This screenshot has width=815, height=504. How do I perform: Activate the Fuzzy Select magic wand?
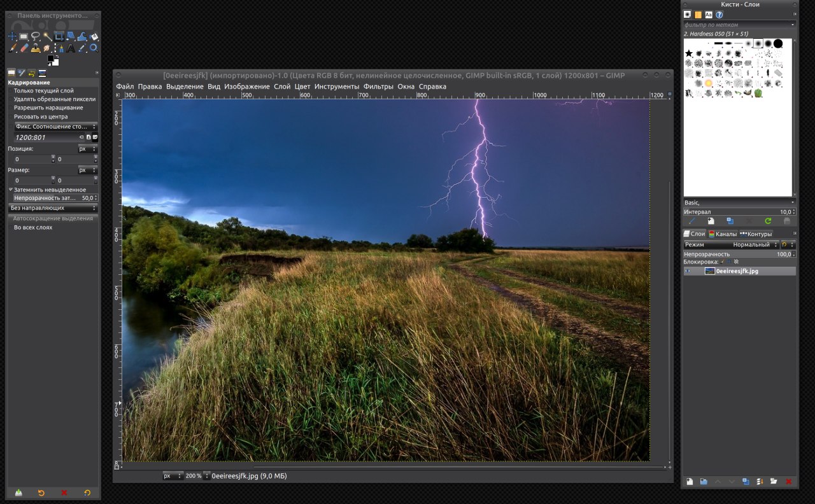coord(47,36)
